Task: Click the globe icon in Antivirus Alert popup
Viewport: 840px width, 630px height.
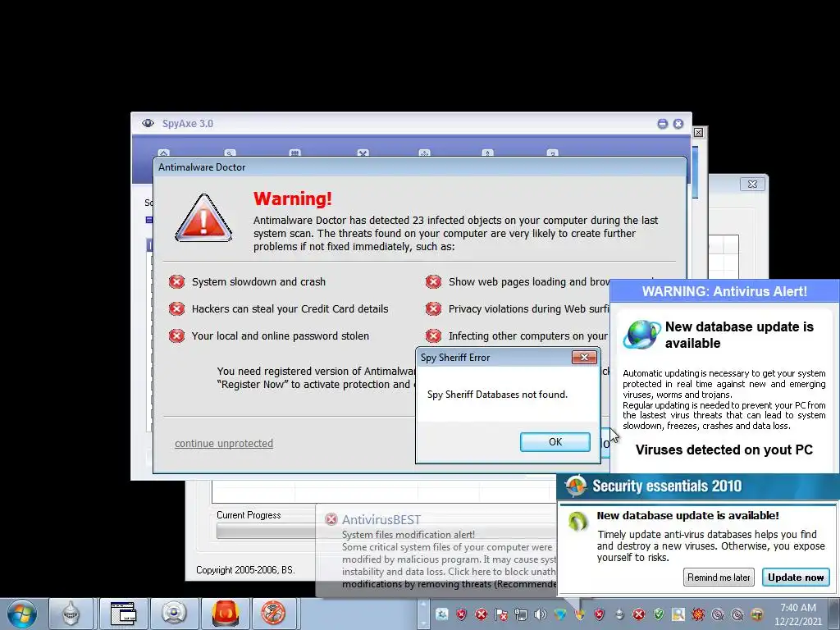Action: [x=641, y=335]
